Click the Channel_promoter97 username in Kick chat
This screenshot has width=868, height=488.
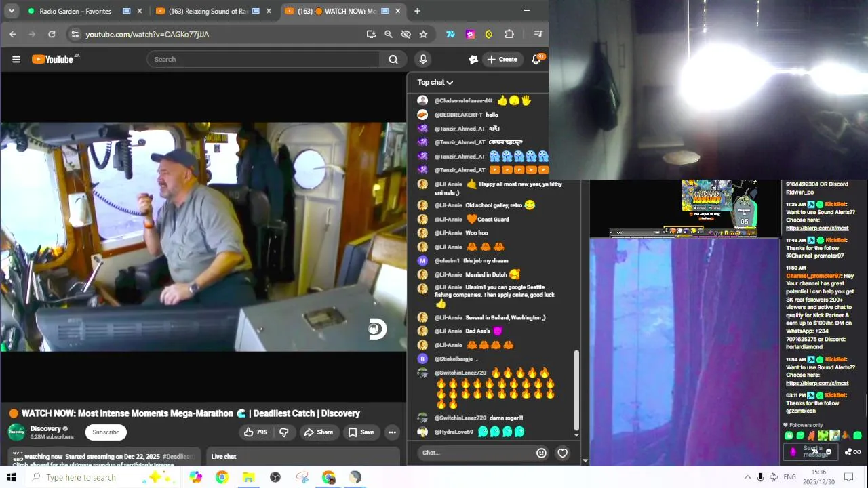click(x=813, y=276)
